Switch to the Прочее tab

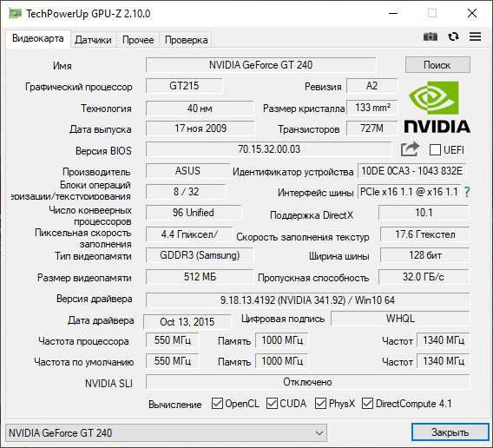(138, 40)
